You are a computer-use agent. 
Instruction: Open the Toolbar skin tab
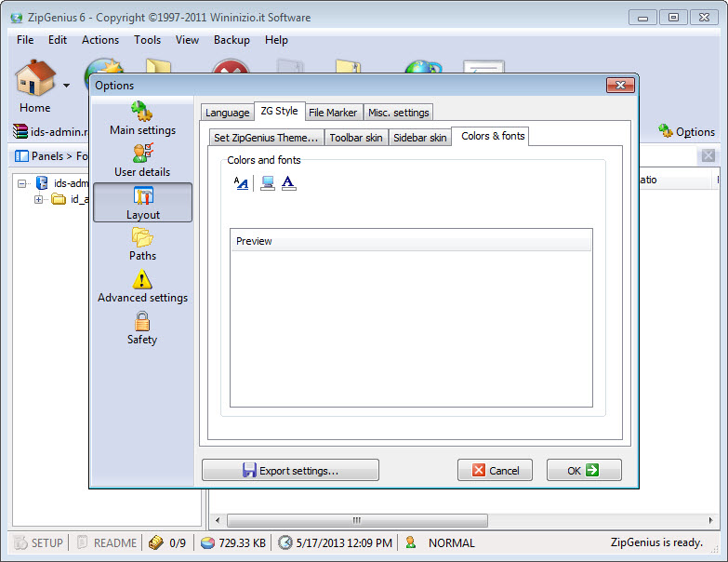click(x=356, y=138)
